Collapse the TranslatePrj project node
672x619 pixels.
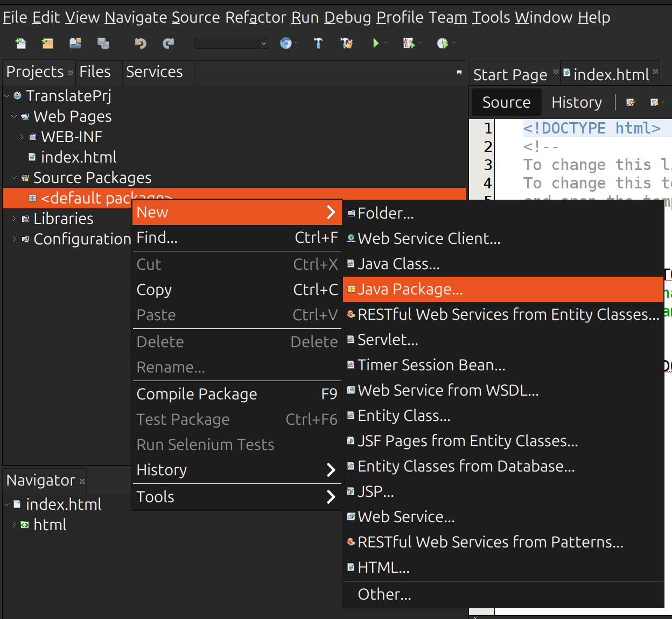point(6,96)
